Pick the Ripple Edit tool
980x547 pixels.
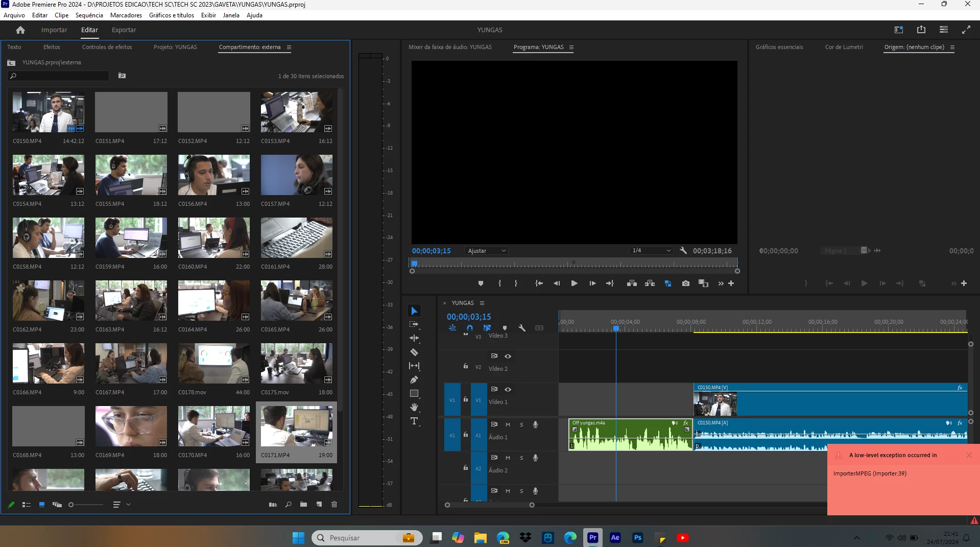(x=414, y=338)
